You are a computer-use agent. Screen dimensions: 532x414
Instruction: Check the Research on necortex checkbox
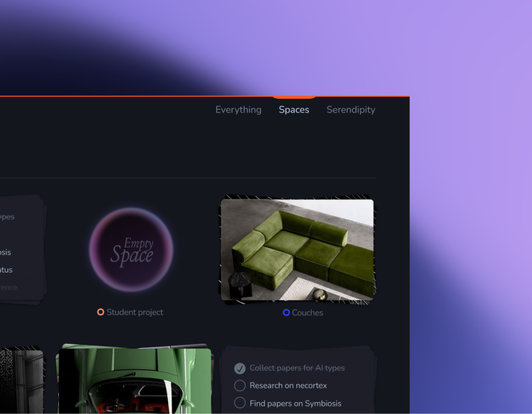click(x=240, y=385)
